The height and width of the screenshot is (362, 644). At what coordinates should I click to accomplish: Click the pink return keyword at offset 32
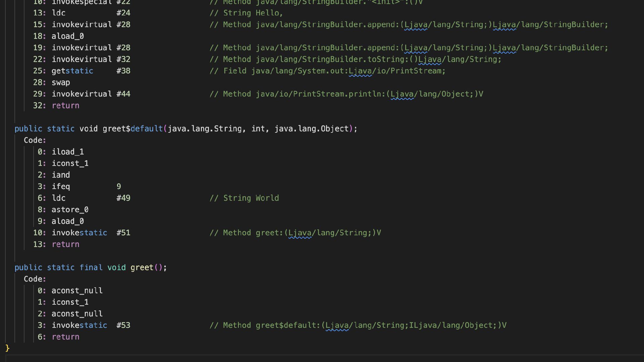pos(65,106)
